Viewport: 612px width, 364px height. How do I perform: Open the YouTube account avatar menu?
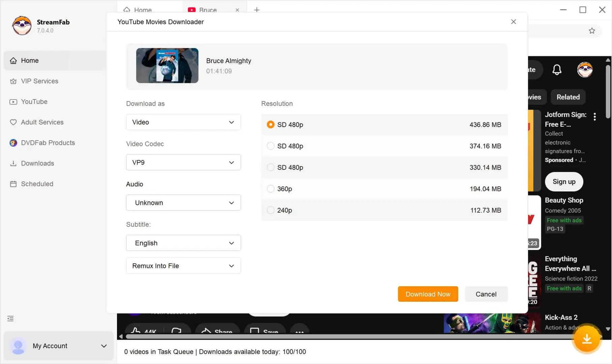click(x=585, y=70)
